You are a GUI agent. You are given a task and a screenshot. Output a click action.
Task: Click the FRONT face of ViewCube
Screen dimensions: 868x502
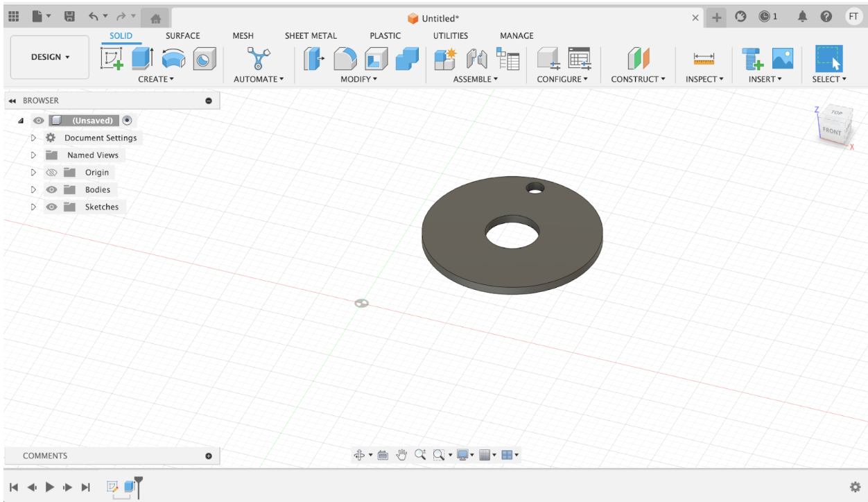point(831,131)
